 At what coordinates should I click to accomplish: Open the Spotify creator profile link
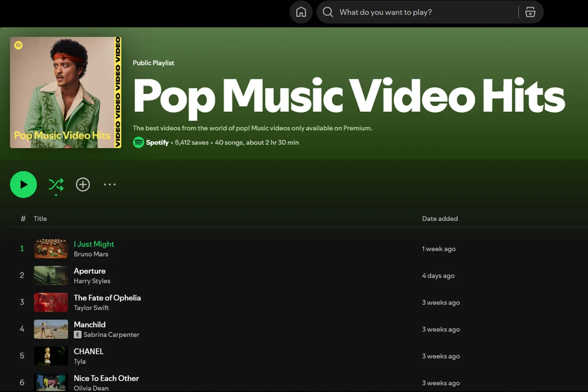[157, 143]
